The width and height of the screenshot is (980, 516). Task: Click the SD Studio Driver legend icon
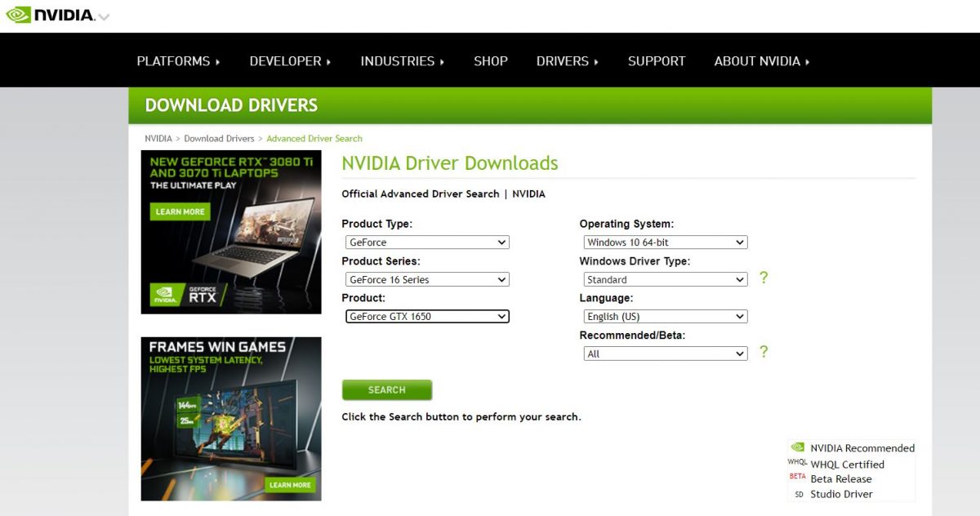pyautogui.click(x=799, y=494)
